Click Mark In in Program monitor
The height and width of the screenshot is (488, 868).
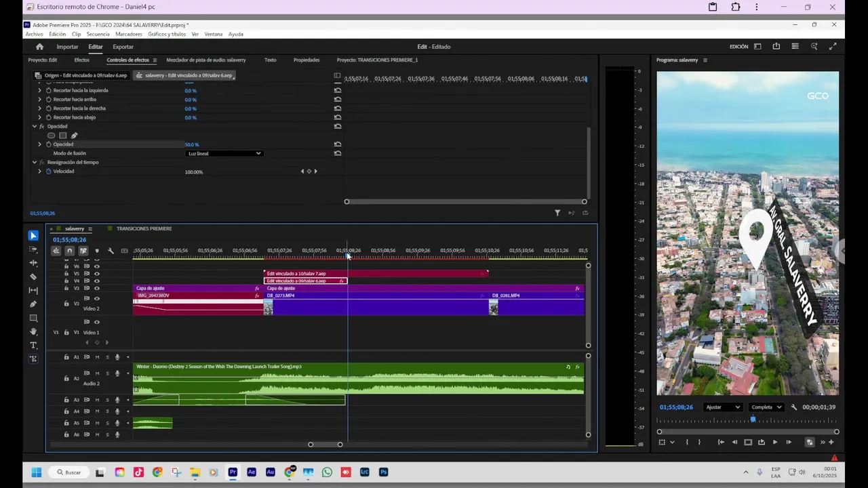(x=687, y=442)
